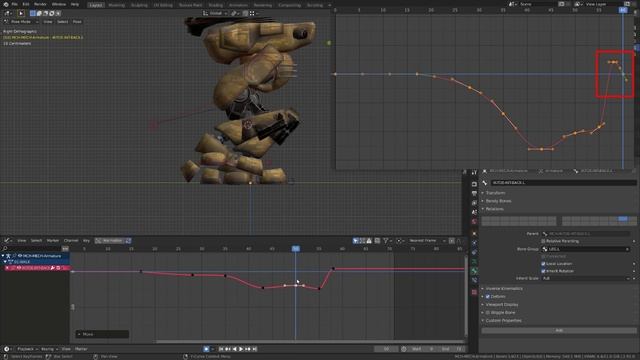The width and height of the screenshot is (640, 360).
Task: Open the graph editor Select menu
Action: coord(36,241)
